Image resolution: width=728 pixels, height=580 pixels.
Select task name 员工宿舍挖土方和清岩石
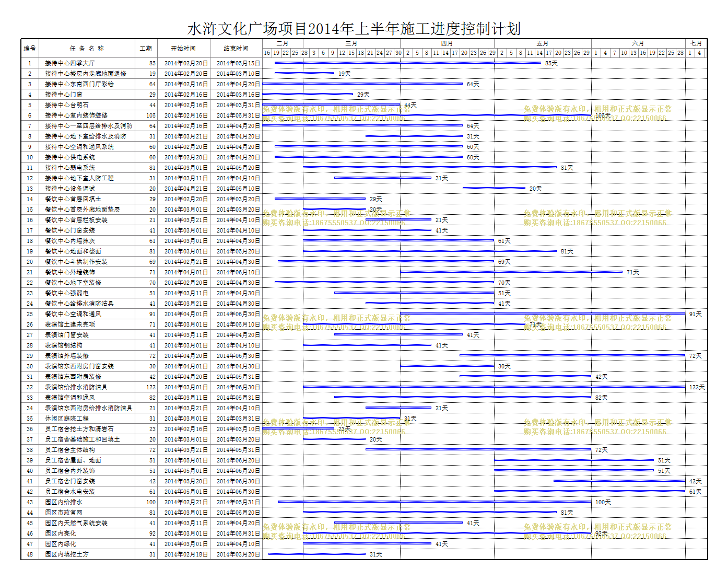click(79, 429)
